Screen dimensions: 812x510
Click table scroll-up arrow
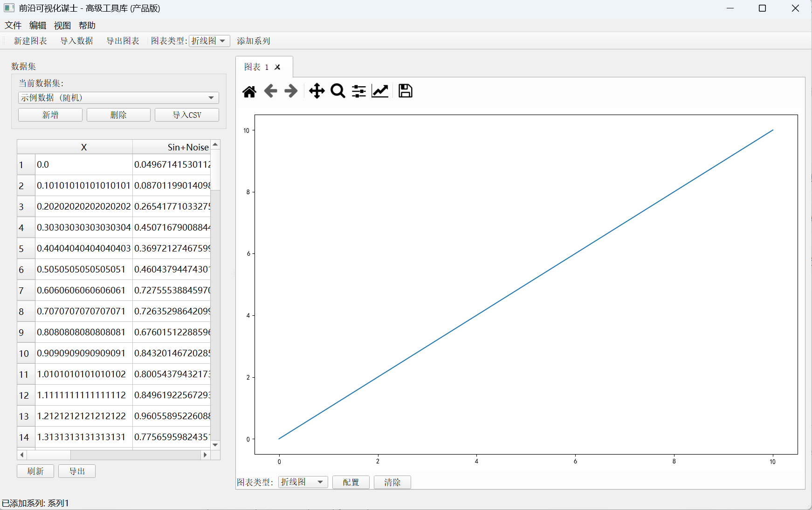point(215,144)
